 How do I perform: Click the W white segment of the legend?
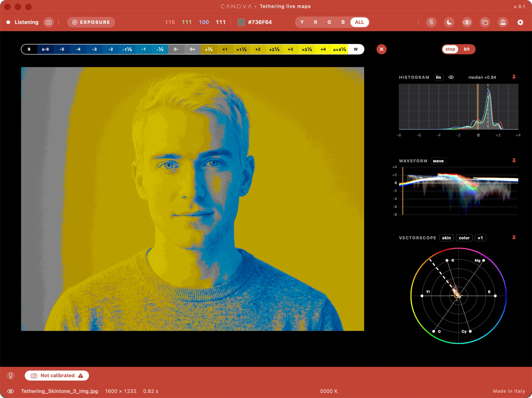[x=356, y=49]
